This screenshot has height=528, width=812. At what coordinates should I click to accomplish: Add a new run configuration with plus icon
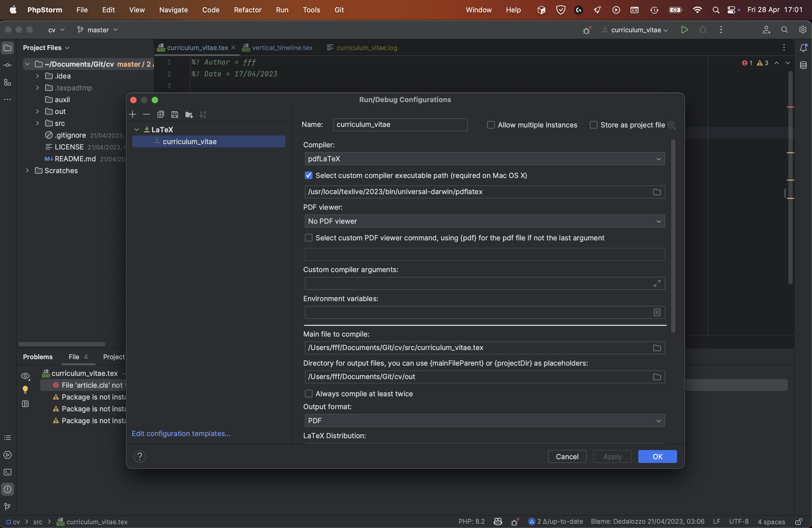click(132, 114)
